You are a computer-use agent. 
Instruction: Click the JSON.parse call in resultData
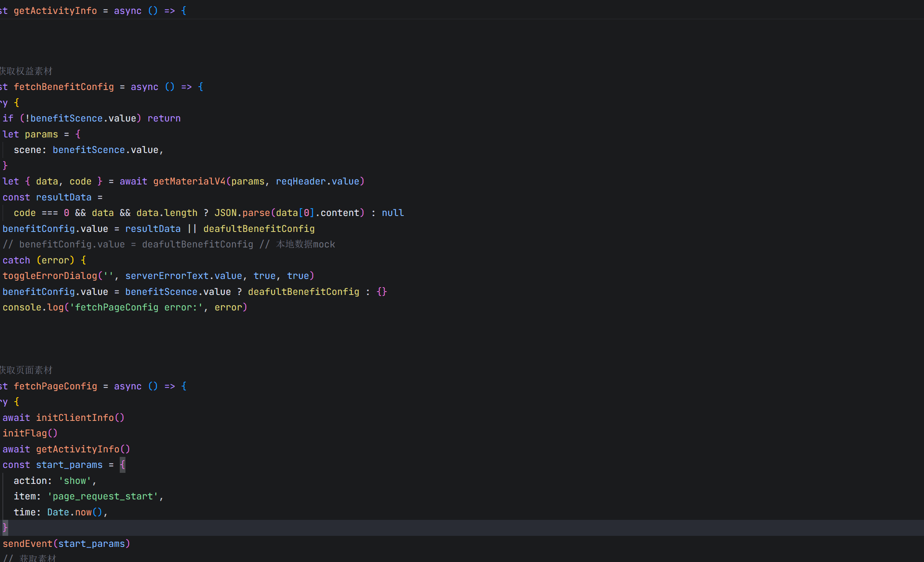(242, 213)
